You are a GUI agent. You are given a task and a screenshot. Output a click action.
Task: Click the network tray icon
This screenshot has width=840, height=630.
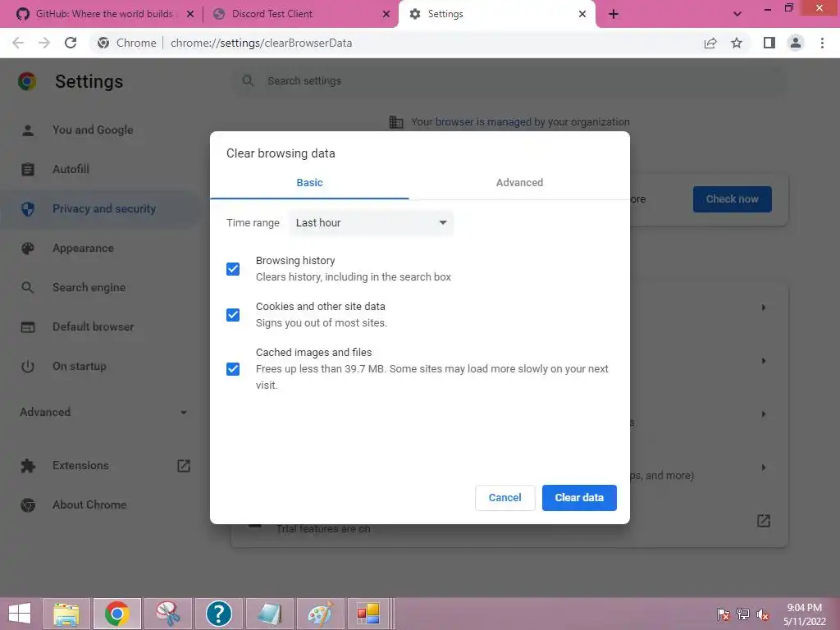pos(743,614)
